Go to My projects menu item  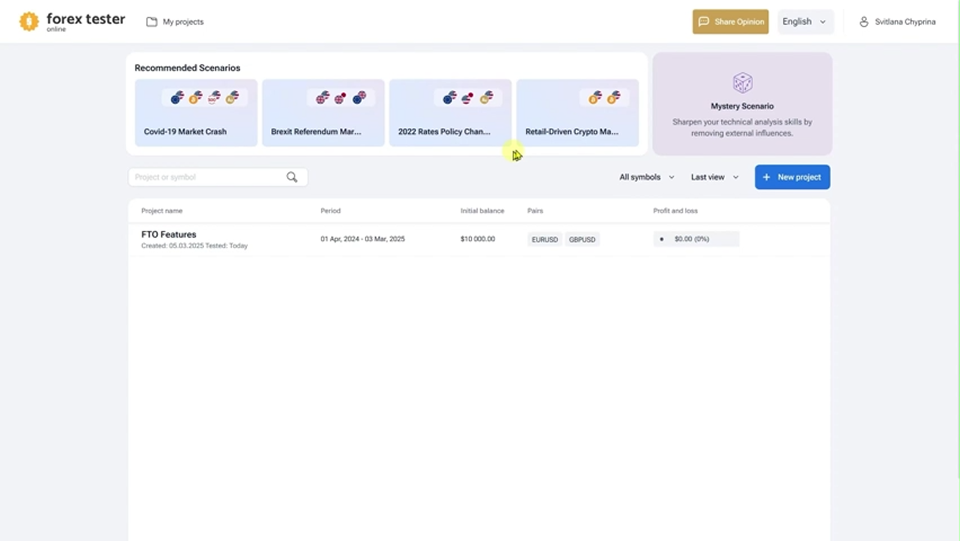pyautogui.click(x=175, y=22)
